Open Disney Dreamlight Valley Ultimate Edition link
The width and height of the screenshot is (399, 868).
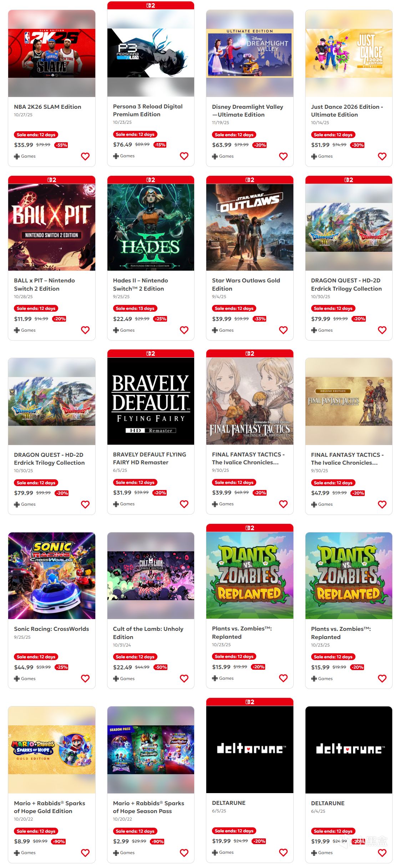click(x=247, y=111)
